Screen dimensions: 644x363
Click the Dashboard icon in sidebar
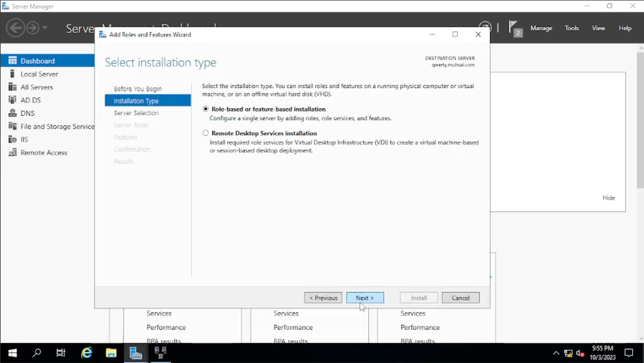pyautogui.click(x=13, y=61)
